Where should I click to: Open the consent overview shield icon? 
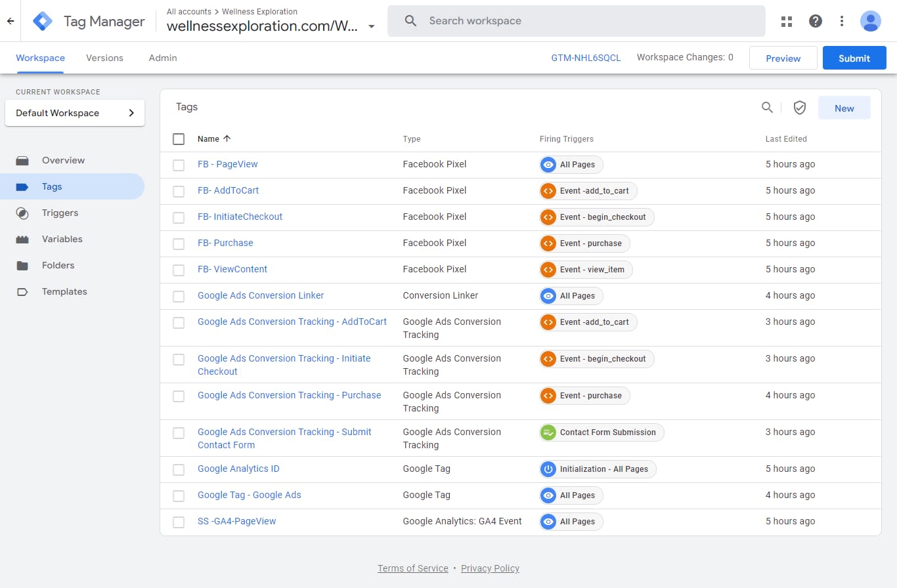pos(800,108)
